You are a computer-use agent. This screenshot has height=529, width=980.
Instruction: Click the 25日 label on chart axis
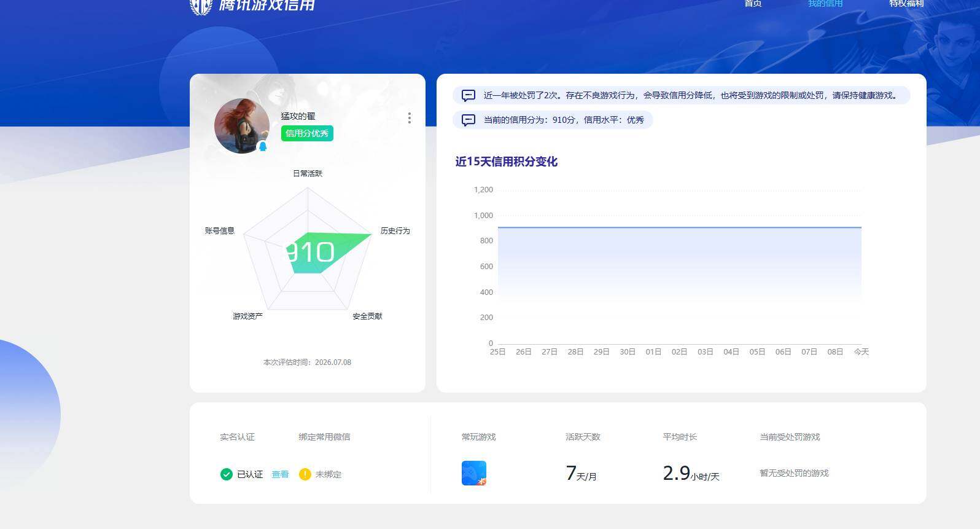pos(497,352)
